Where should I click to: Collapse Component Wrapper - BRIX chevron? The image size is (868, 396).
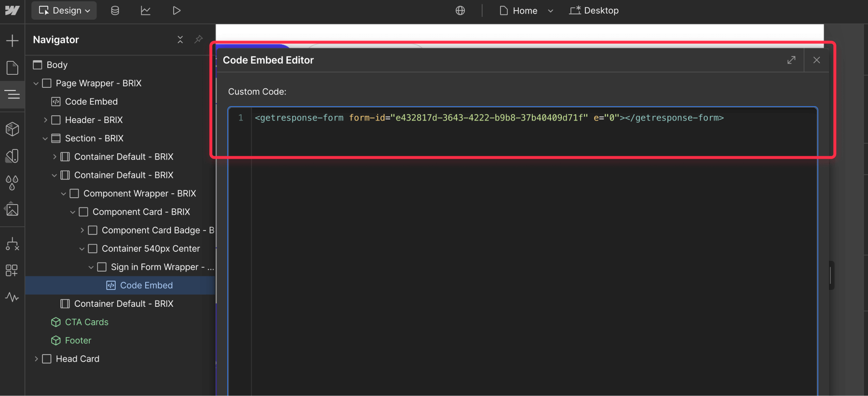(x=64, y=193)
